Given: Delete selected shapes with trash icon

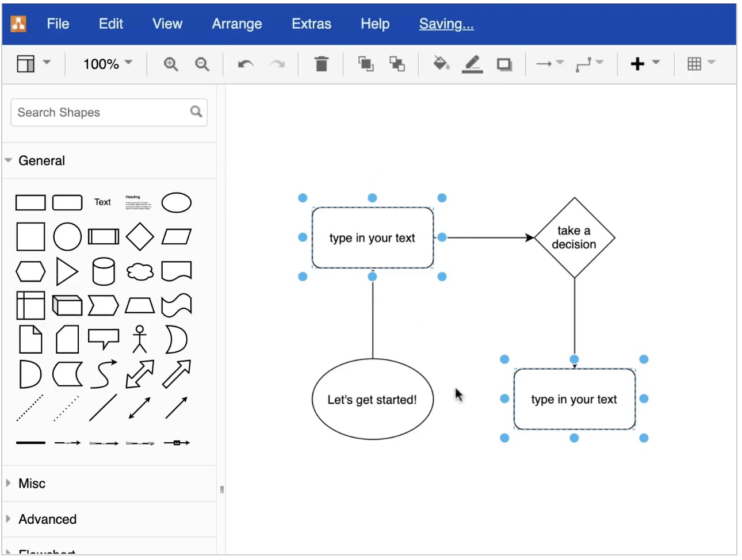Looking at the screenshot, I should 322,64.
